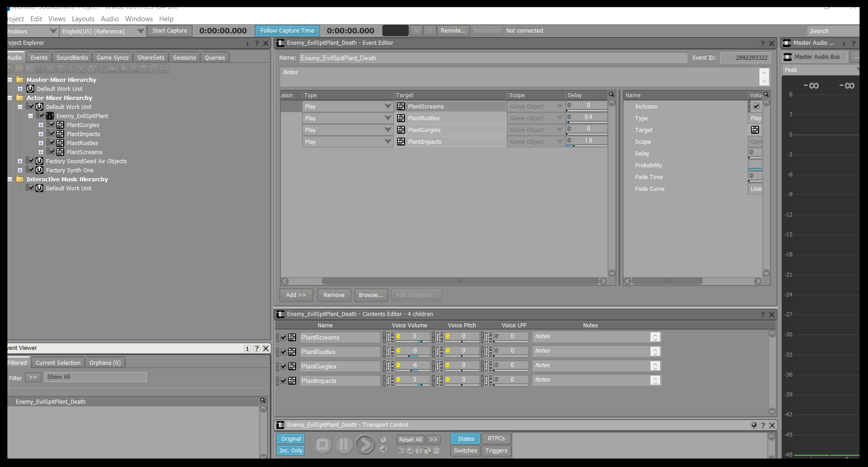868x467 pixels.
Task: Click the Event Editor title object icon
Action: [281, 43]
